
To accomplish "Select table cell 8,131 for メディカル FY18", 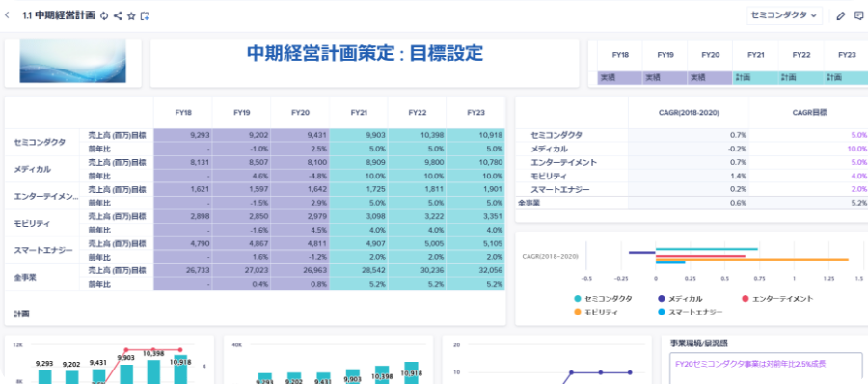I will 182,162.
